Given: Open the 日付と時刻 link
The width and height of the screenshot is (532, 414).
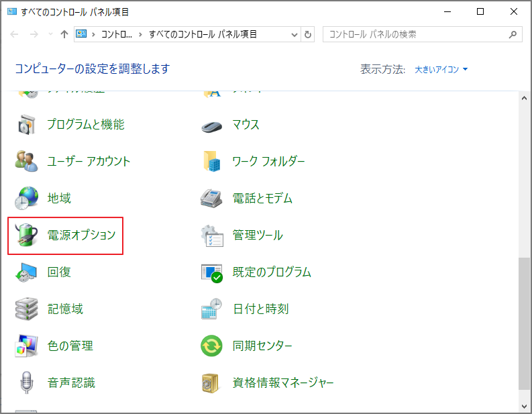Looking at the screenshot, I should (260, 309).
